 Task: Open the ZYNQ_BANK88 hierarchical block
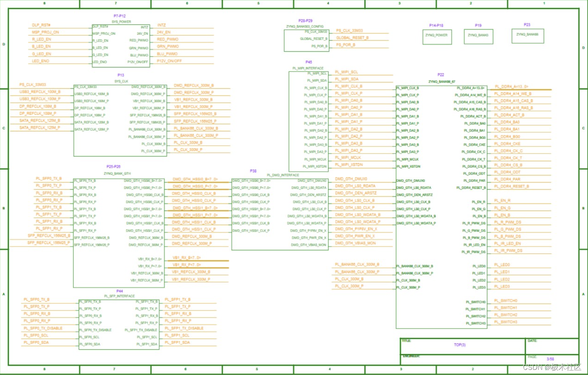pos(528,36)
